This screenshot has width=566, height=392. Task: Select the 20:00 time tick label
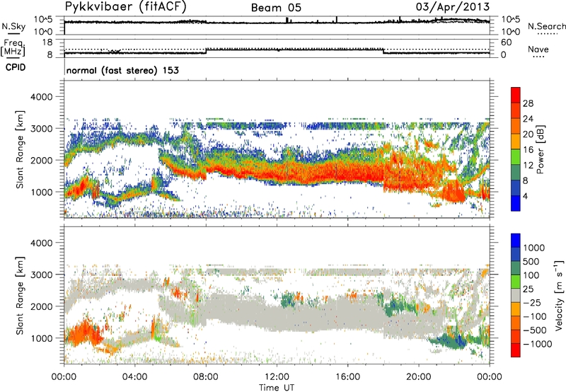419,377
